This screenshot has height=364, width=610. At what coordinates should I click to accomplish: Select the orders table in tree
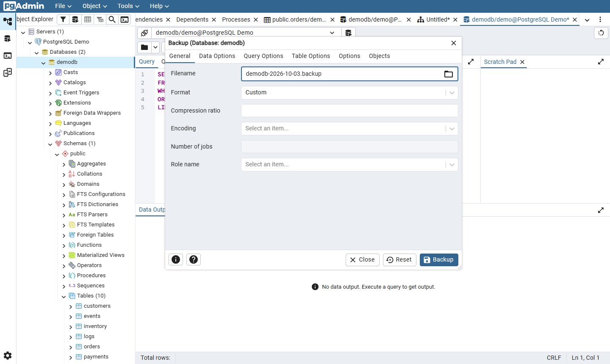pyautogui.click(x=92, y=347)
